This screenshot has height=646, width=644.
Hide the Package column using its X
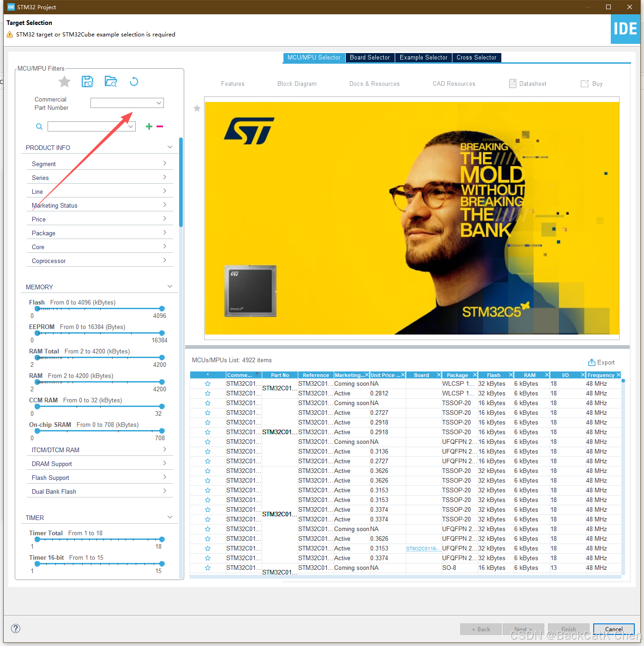click(x=475, y=375)
